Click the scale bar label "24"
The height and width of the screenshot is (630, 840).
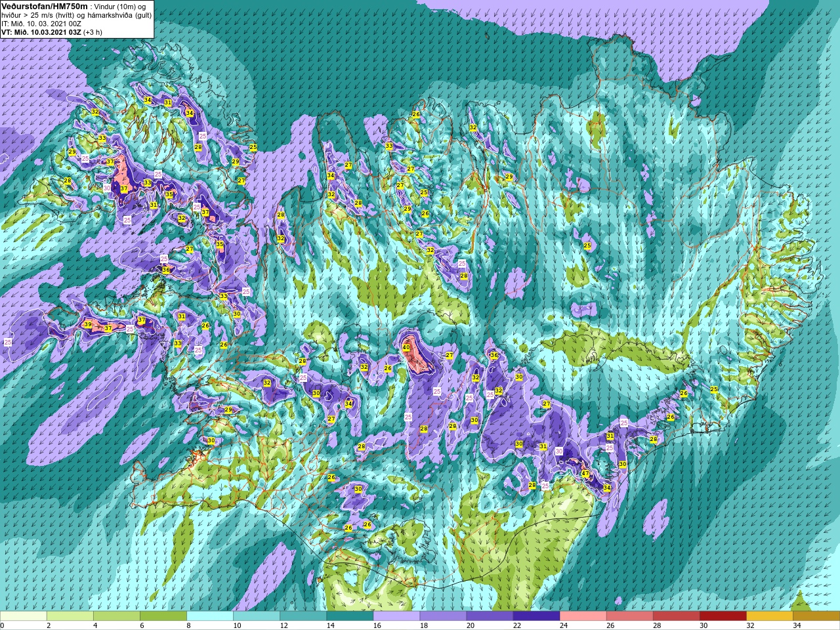point(564,625)
